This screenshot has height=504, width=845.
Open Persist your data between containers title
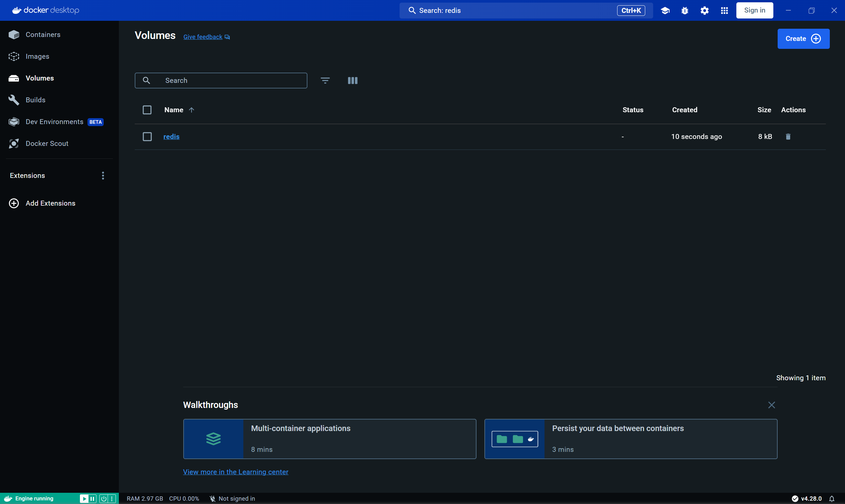pos(618,428)
